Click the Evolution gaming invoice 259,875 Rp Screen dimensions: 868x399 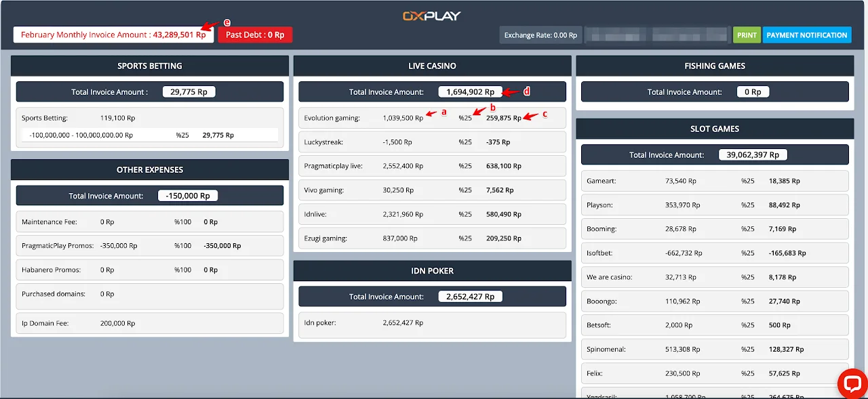pos(504,118)
